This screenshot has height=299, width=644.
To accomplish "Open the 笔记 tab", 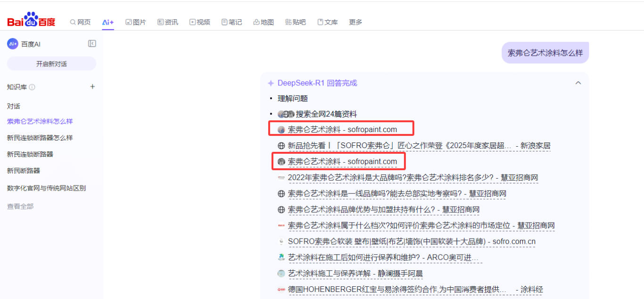I will click(232, 22).
